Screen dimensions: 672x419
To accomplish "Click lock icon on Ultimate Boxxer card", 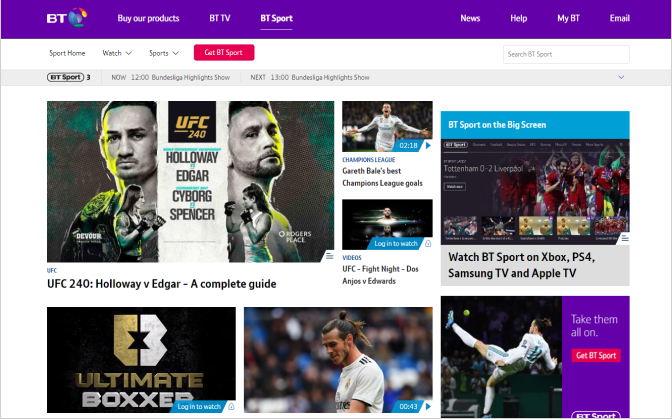I will pos(231,406).
